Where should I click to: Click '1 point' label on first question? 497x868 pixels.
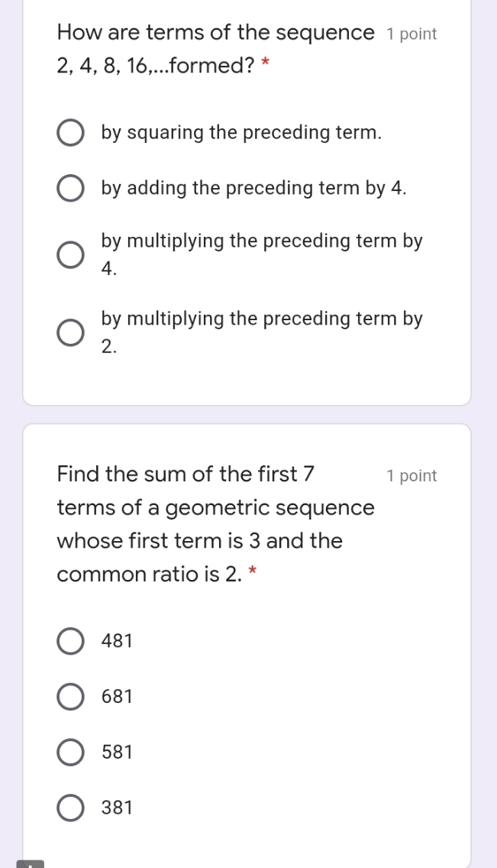(x=411, y=34)
